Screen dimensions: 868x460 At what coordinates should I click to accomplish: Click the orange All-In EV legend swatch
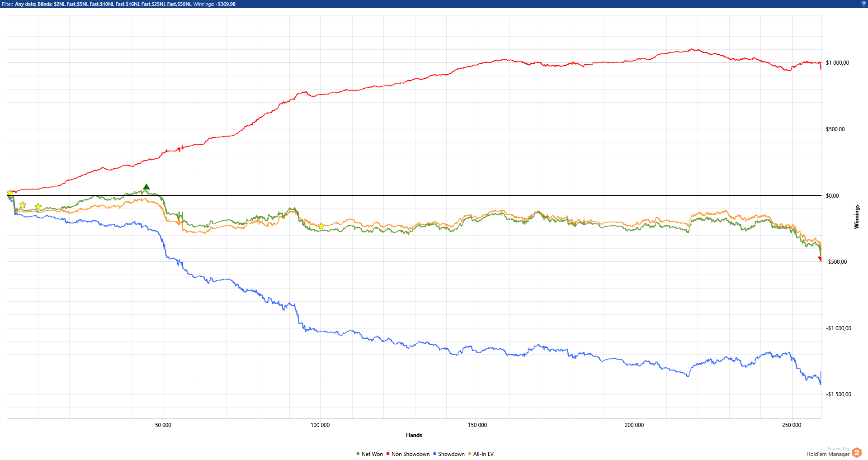pyautogui.click(x=470, y=454)
